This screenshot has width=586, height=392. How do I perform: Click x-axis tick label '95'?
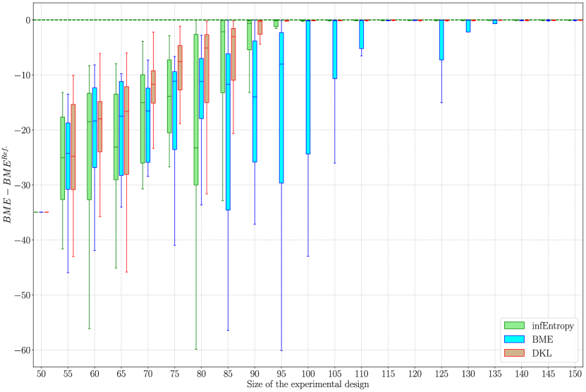click(281, 374)
